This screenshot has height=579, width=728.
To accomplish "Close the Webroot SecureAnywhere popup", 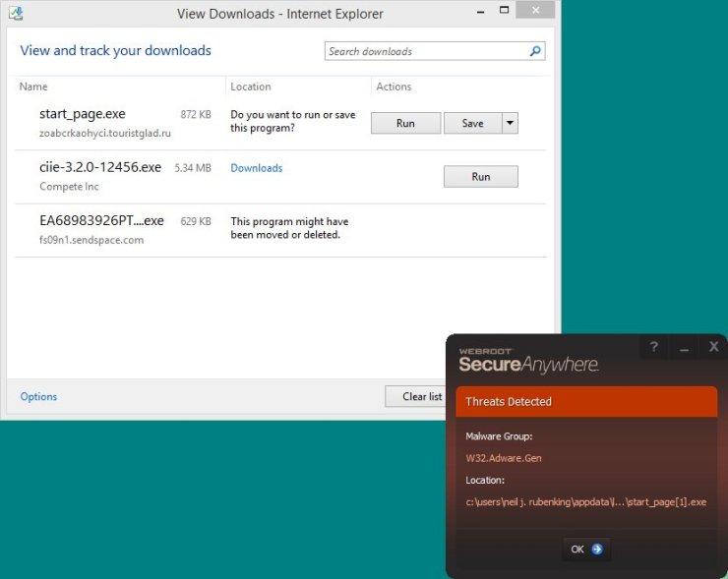I will coord(713,347).
